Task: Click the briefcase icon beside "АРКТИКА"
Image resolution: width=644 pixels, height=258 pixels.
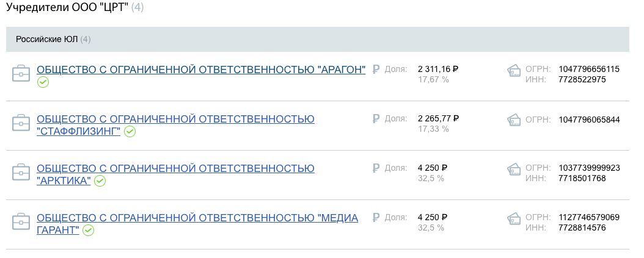Action: tap(21, 173)
